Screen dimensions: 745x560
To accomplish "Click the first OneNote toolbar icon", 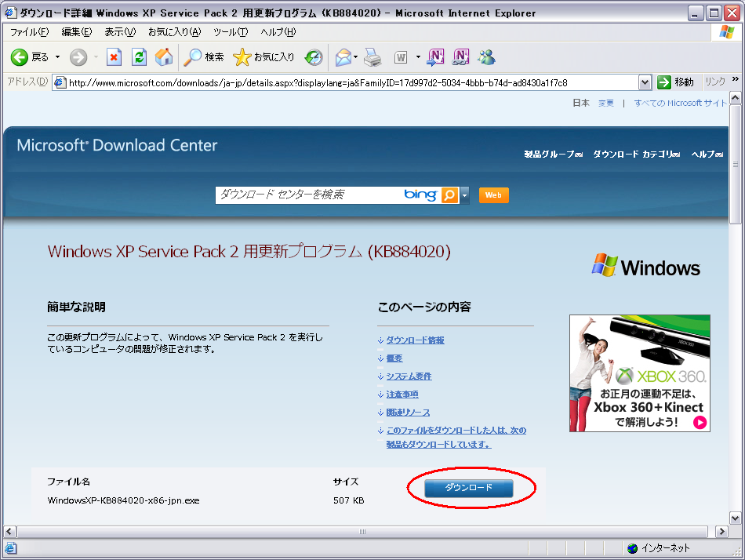I will click(436, 57).
